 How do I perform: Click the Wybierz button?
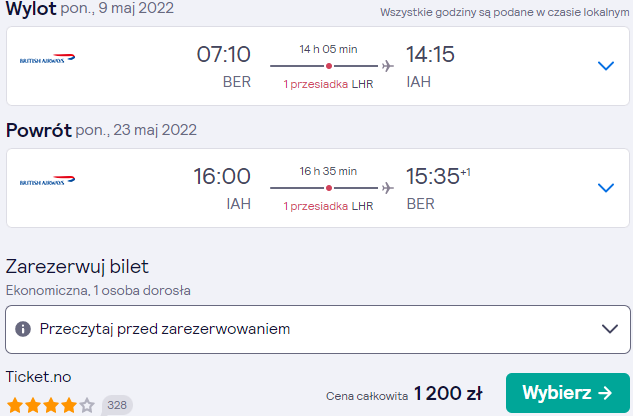tap(568, 393)
